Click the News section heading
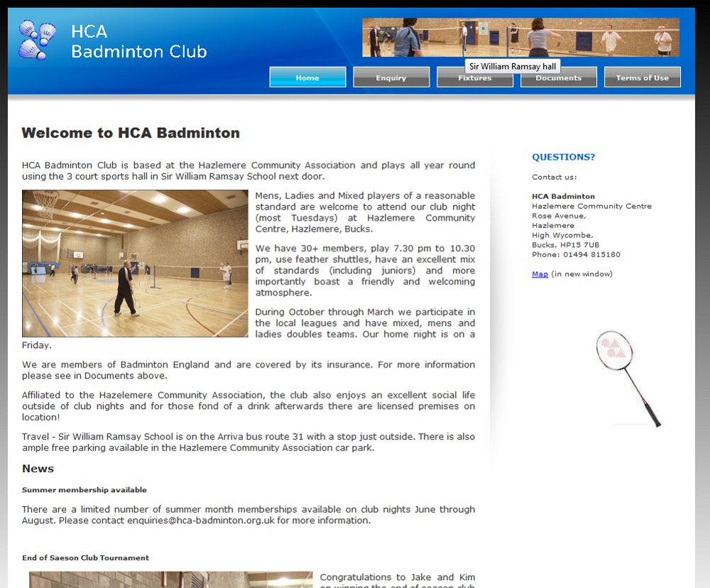710x588 pixels. (37, 469)
